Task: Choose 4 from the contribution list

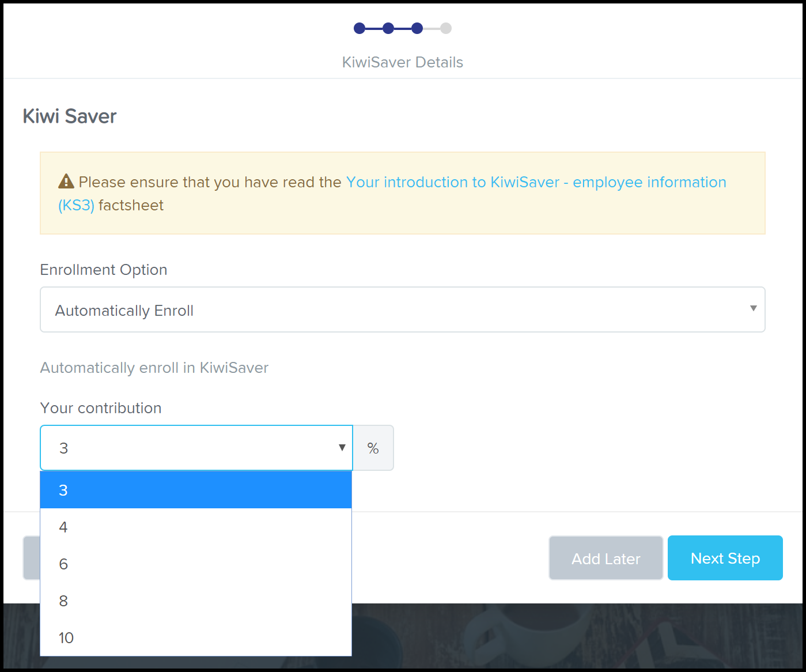Action: point(196,527)
